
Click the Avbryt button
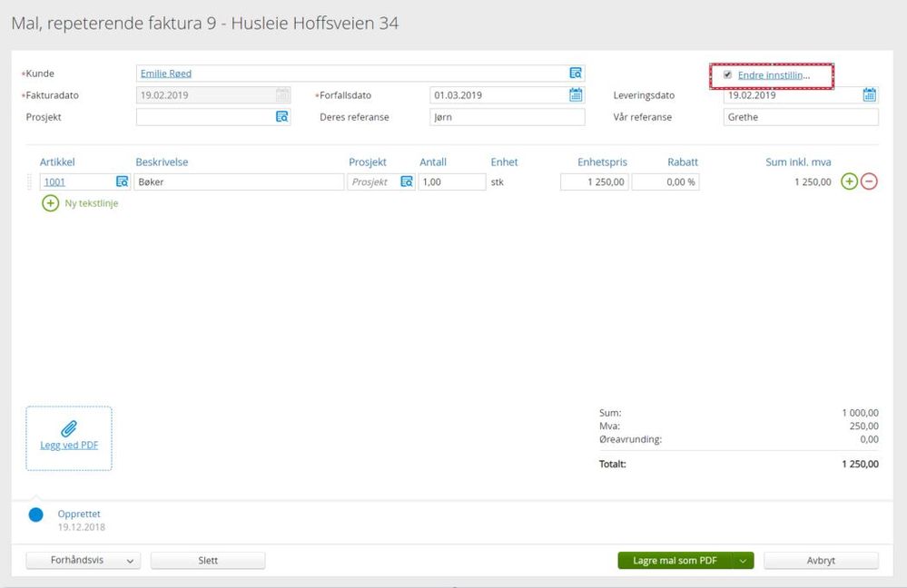(x=821, y=560)
